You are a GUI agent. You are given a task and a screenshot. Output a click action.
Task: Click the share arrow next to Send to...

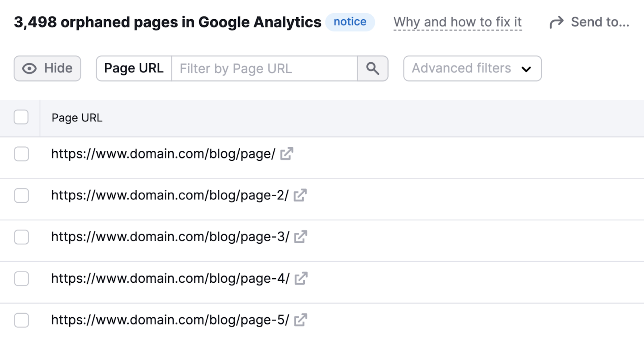(x=557, y=22)
